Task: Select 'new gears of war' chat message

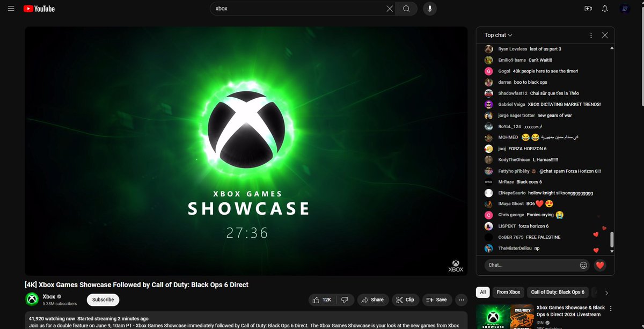Action: point(554,115)
